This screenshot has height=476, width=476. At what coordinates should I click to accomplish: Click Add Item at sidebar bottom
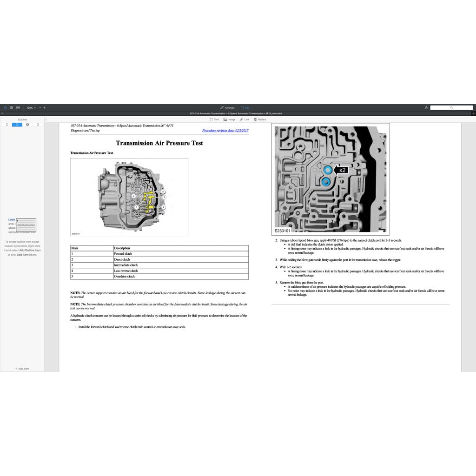[22, 369]
